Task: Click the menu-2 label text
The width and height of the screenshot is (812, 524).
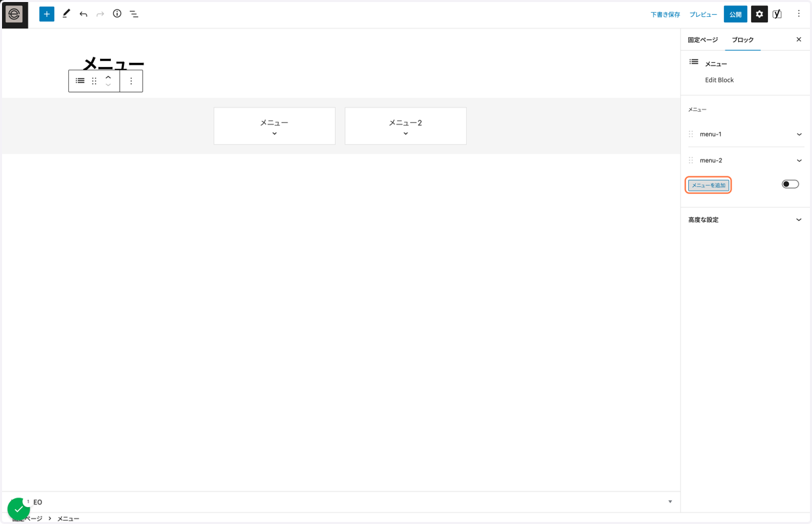Action: pyautogui.click(x=711, y=160)
